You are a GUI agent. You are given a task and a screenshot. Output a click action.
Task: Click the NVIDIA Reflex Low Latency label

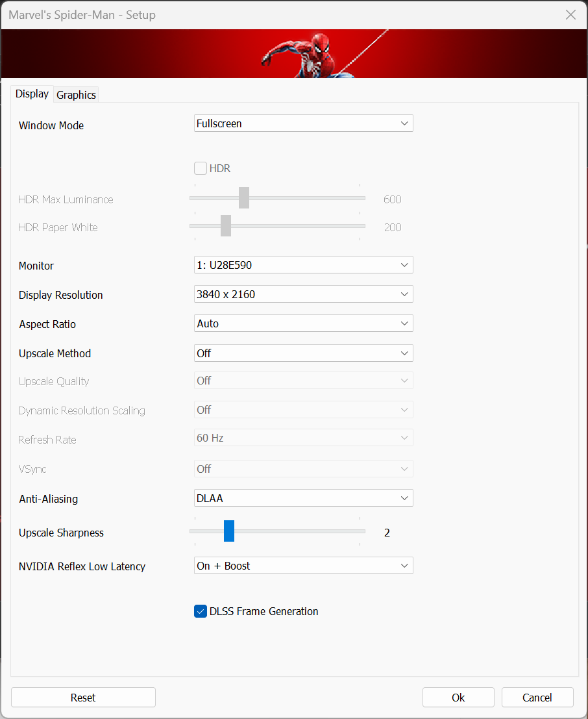click(82, 567)
